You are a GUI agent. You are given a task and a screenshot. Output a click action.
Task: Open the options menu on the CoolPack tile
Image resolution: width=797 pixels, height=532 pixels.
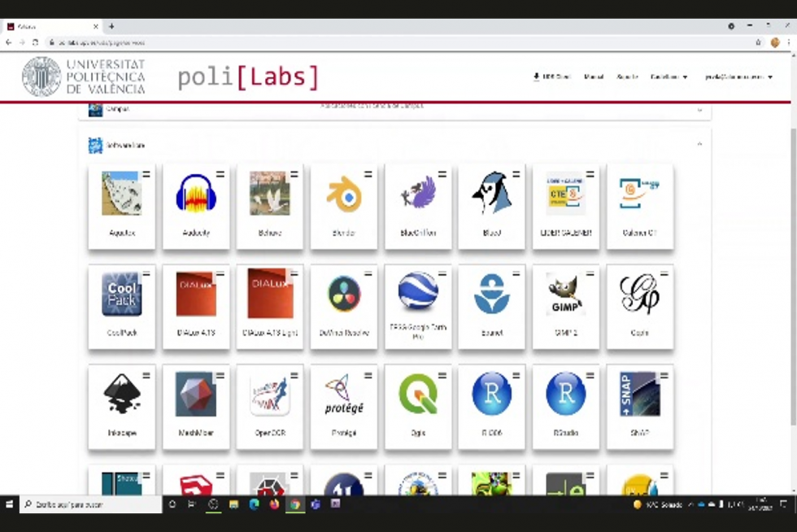[146, 274]
